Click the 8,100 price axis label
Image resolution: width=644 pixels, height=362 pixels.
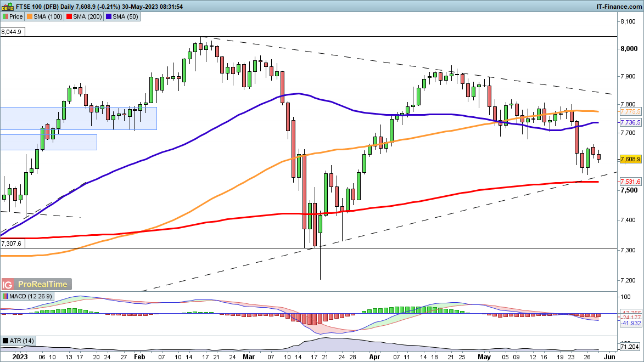pos(629,22)
